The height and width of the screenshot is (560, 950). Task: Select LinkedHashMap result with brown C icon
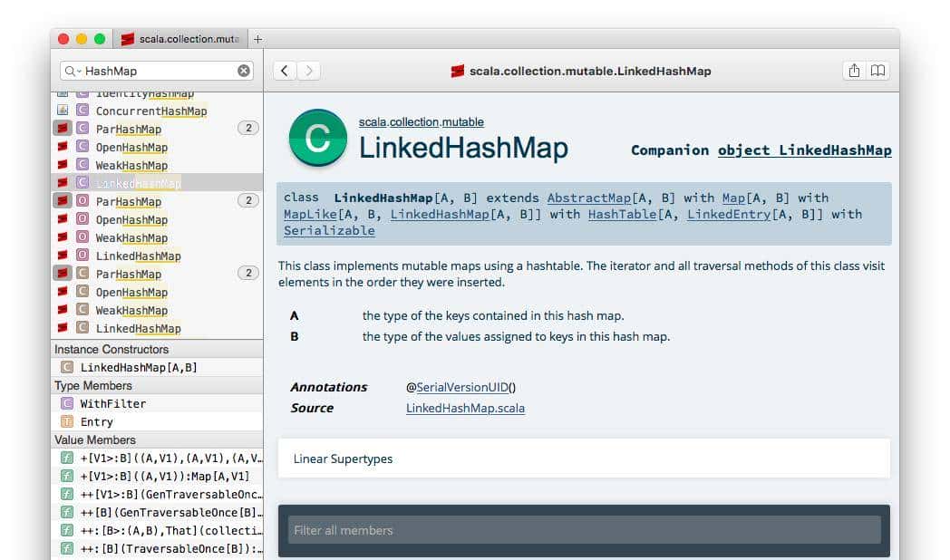[157, 328]
